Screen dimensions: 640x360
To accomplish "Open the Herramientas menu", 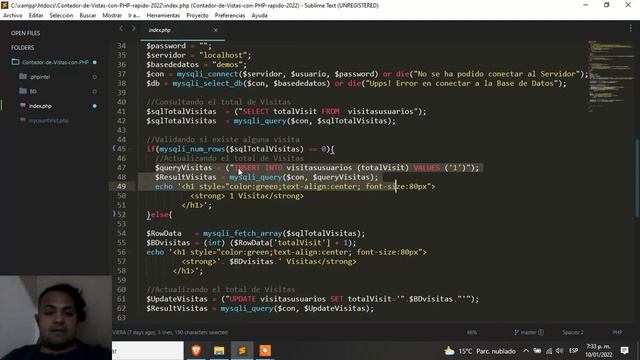I will pos(163,16).
